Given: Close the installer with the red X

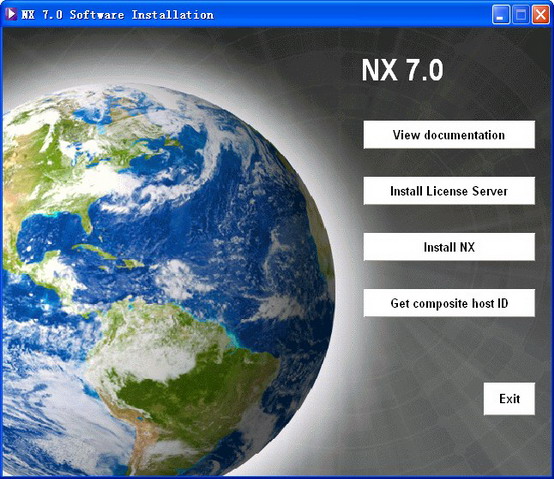Looking at the screenshot, I should [x=541, y=15].
